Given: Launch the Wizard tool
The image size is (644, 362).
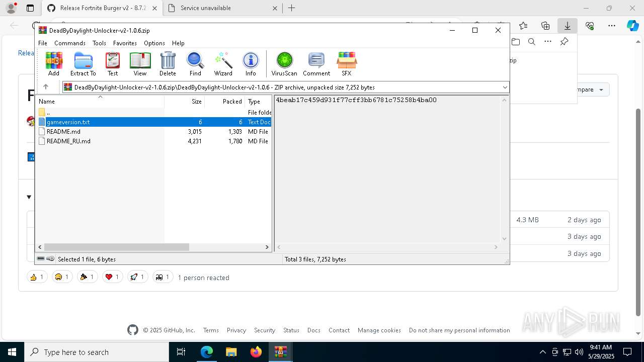Looking at the screenshot, I should 223,64.
